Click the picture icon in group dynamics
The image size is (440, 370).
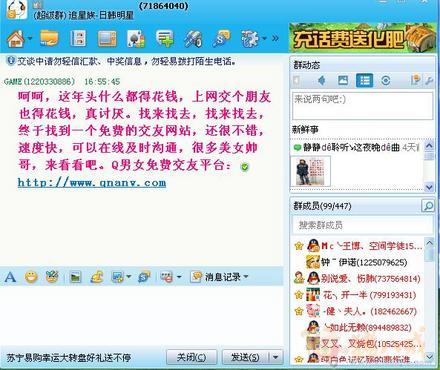pyautogui.click(x=343, y=80)
